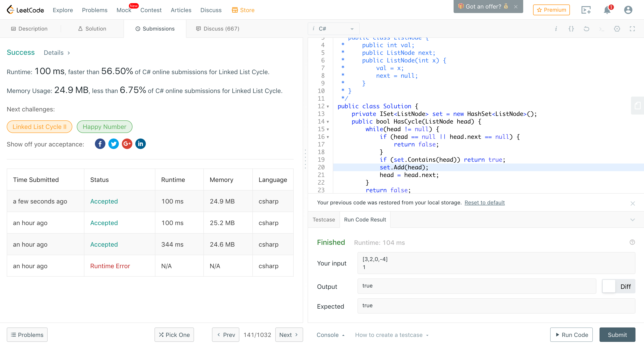Click Reset to default link
The height and width of the screenshot is (345, 644).
click(485, 203)
